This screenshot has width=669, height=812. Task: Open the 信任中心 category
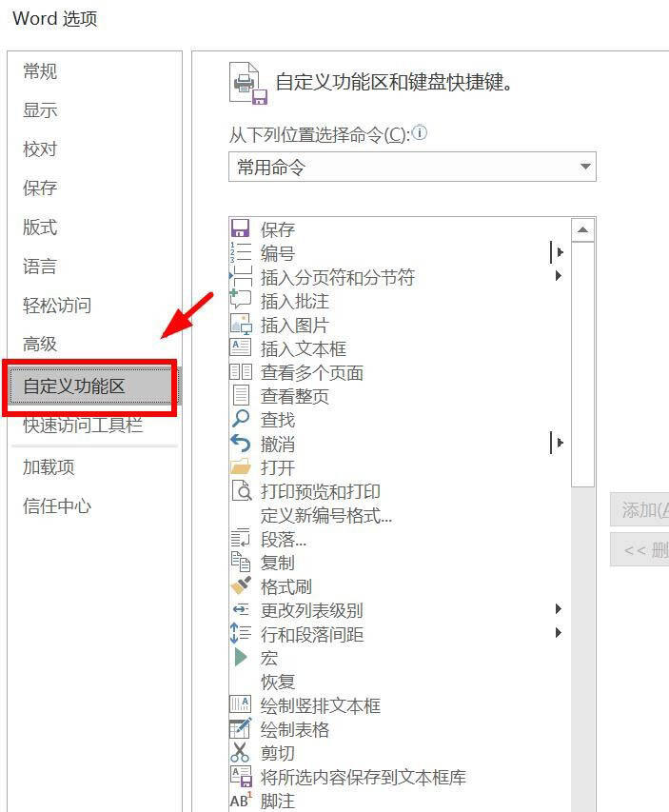(x=57, y=505)
